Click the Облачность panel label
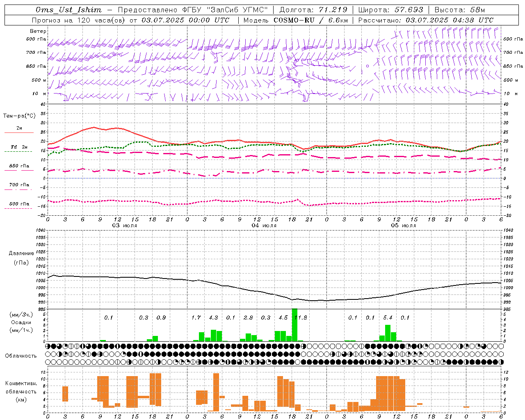The height and width of the screenshot is (420, 525). 21,356
